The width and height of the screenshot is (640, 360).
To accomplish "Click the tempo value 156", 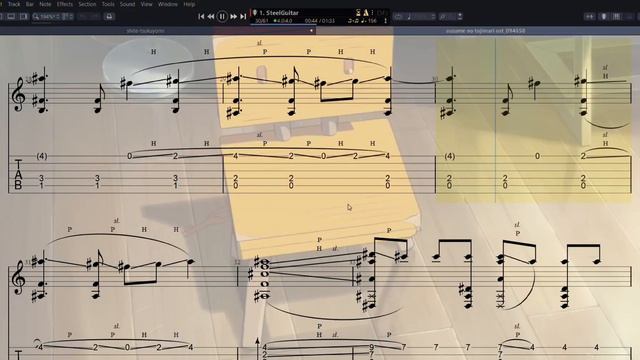I will click(372, 20).
